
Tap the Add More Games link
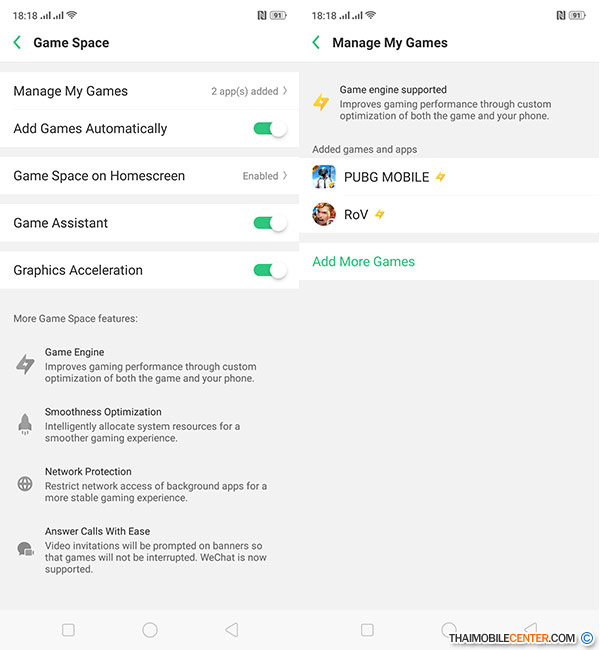click(x=363, y=262)
